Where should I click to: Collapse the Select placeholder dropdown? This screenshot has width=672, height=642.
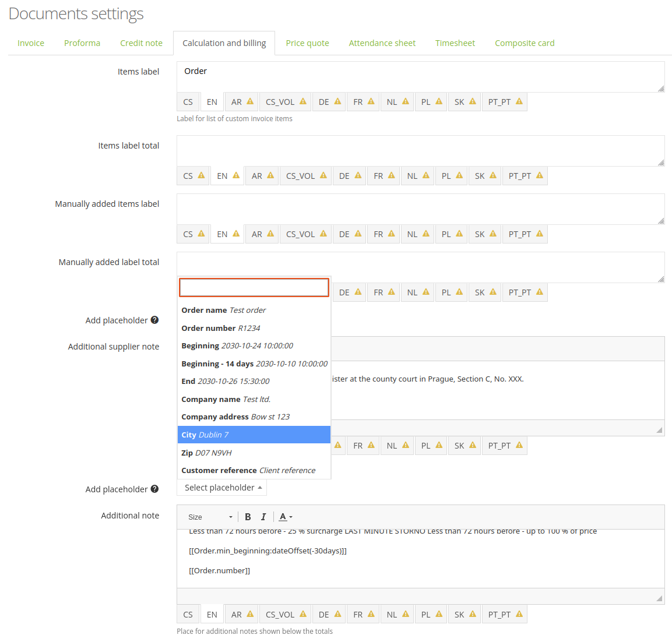point(221,488)
